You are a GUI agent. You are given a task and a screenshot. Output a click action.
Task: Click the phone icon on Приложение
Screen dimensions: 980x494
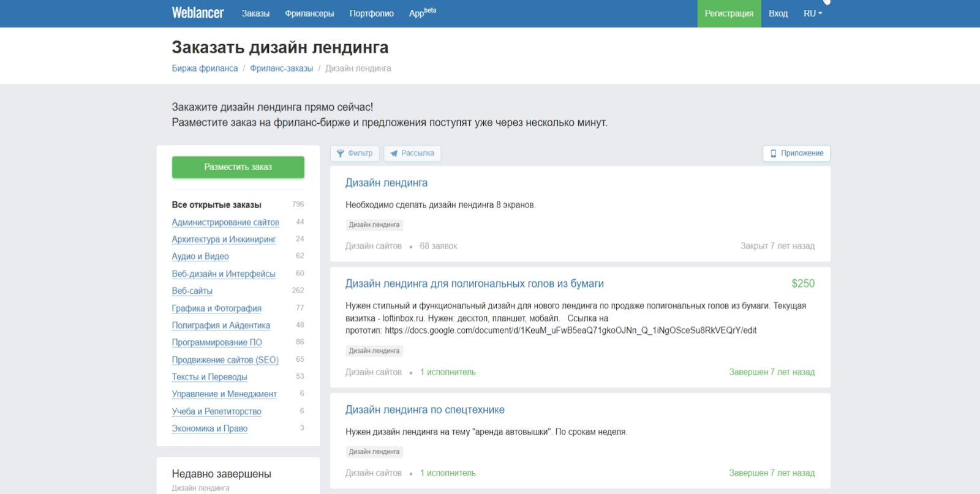pos(773,154)
